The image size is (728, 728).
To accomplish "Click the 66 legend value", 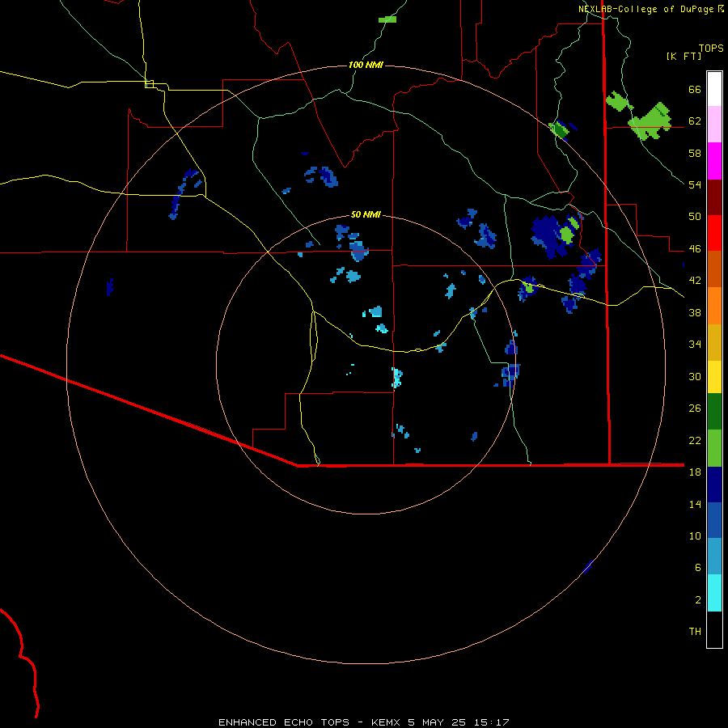I will pyautogui.click(x=695, y=89).
